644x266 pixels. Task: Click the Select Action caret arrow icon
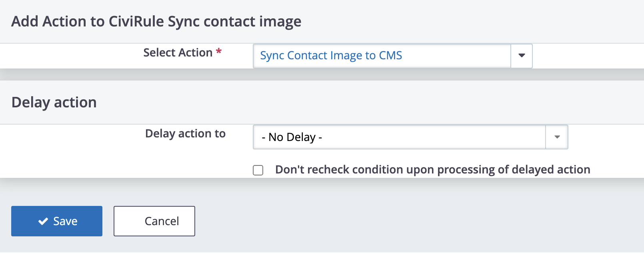522,56
